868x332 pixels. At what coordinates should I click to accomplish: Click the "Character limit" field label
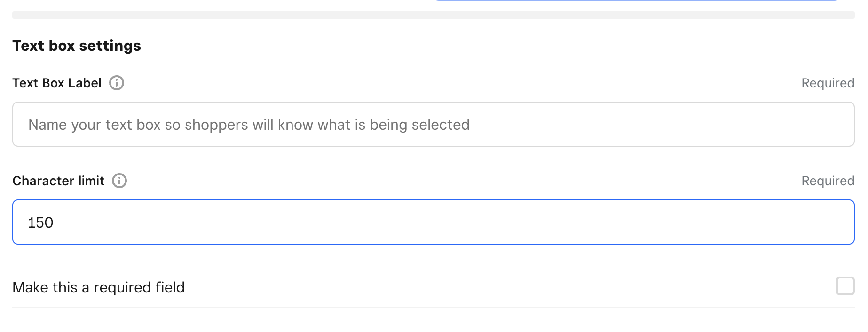point(58,181)
